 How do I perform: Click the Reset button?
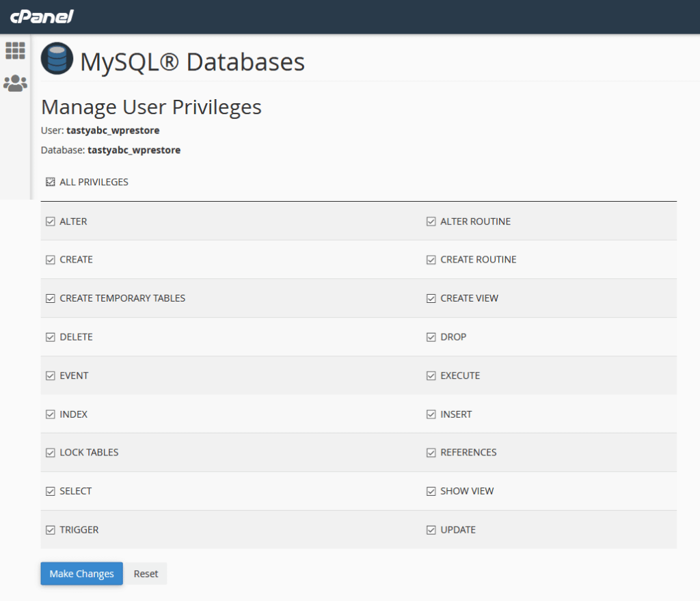pos(146,574)
